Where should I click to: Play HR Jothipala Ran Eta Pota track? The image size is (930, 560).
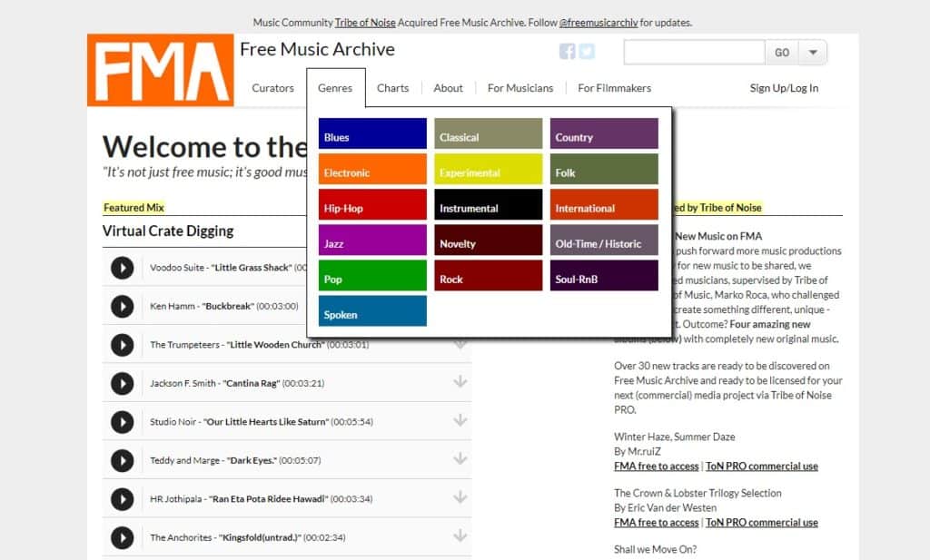pyautogui.click(x=123, y=499)
